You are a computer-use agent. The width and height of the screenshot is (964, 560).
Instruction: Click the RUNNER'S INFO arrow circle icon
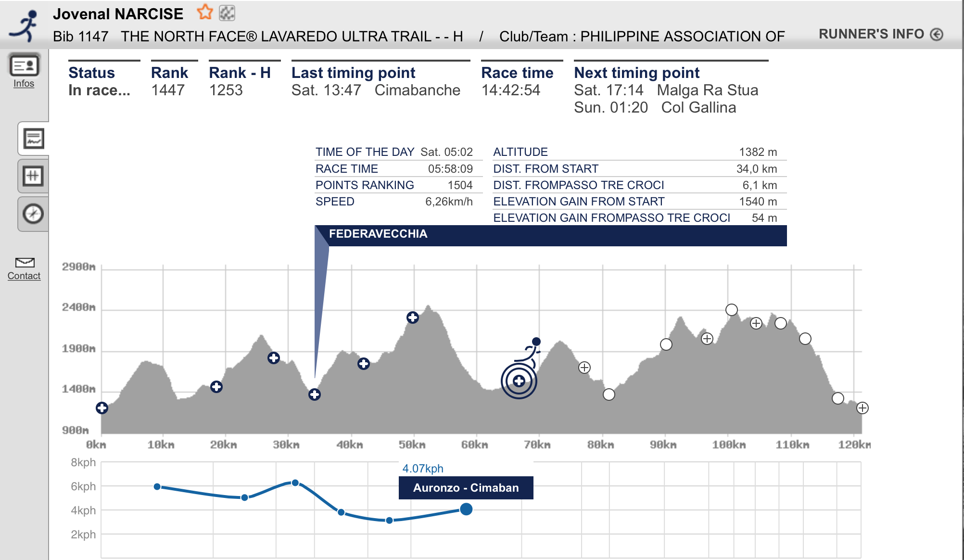tap(936, 35)
